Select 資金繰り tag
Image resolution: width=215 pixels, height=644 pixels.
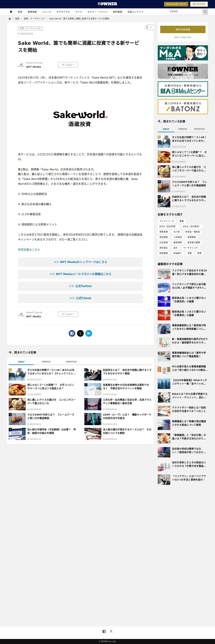pyautogui.click(x=177, y=253)
